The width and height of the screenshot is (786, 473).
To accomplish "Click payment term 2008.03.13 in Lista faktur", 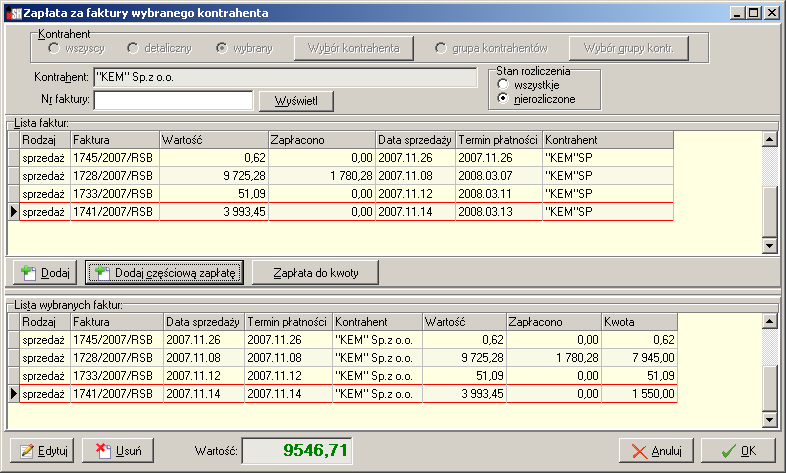I will 499,212.
